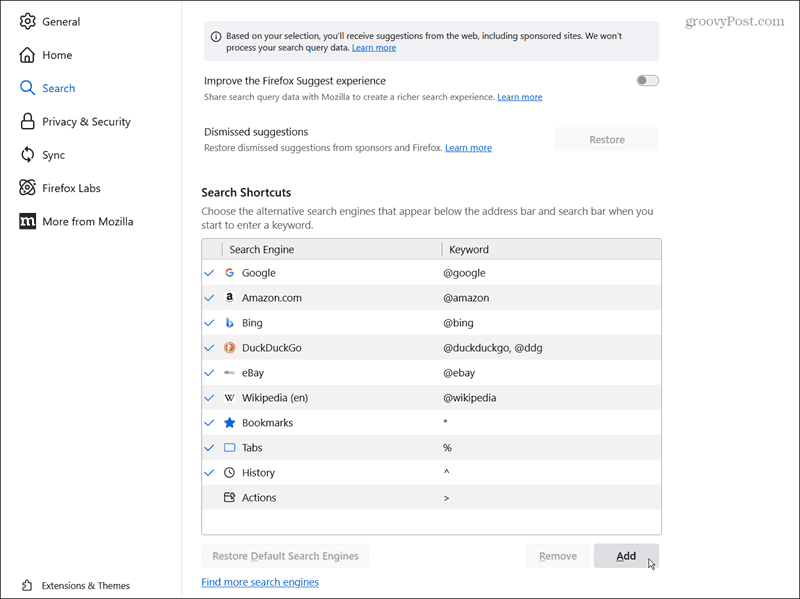
Task: Click the Mozilla 'm' logo icon
Action: click(x=28, y=221)
